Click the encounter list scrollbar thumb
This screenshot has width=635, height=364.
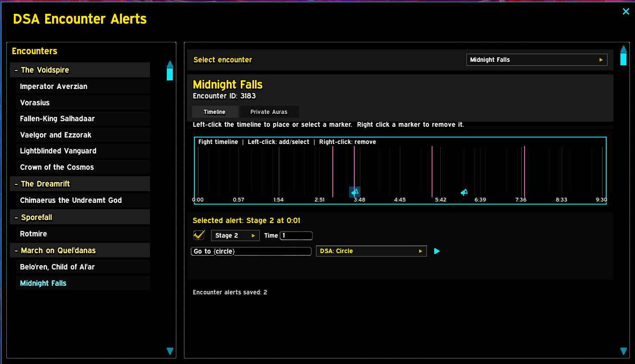coord(170,74)
